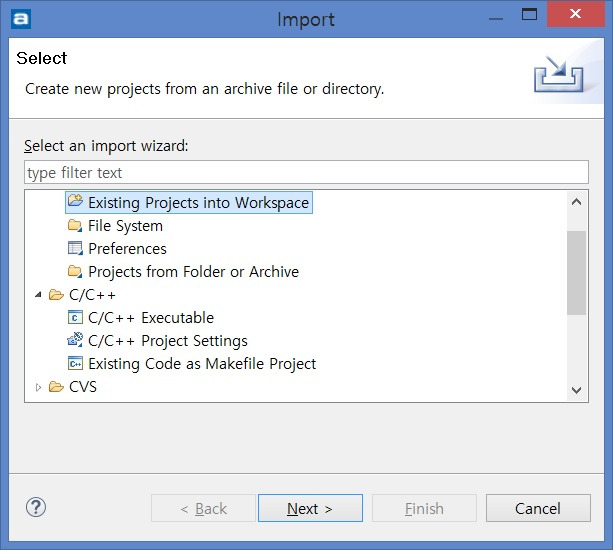The height and width of the screenshot is (550, 613).
Task: Click the Existing Projects into Workspace icon
Action: [x=75, y=201]
